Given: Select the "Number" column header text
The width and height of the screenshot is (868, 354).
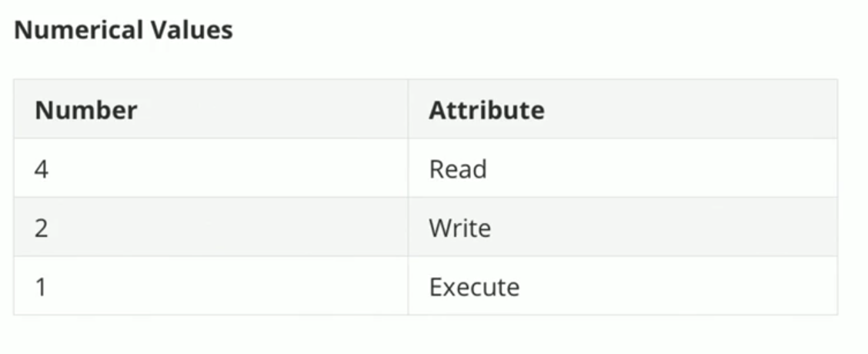Looking at the screenshot, I should [86, 110].
